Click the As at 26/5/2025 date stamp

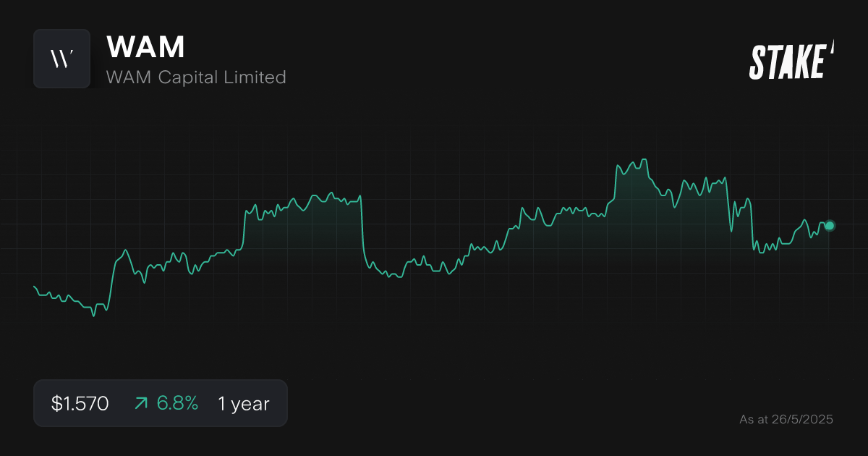click(787, 419)
